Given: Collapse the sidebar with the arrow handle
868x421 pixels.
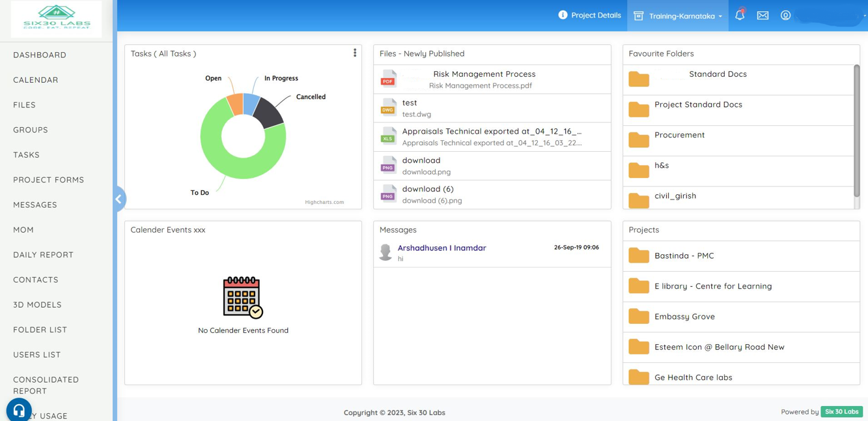Looking at the screenshot, I should [119, 199].
